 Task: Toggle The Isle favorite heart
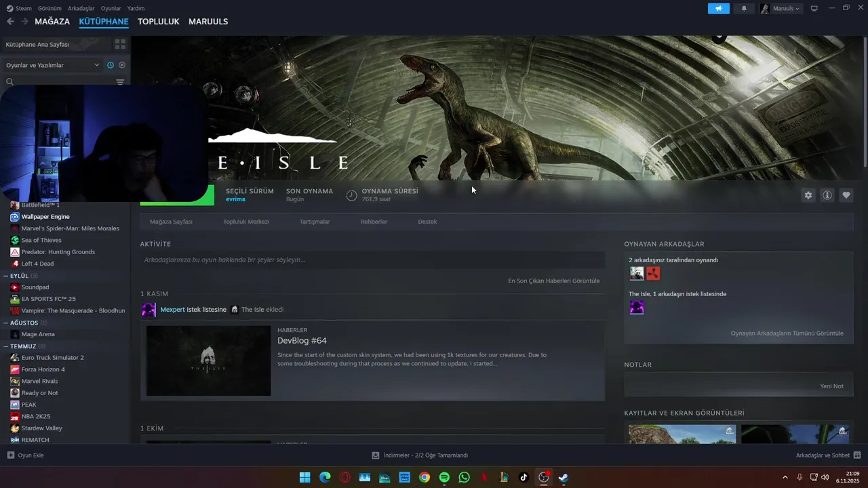click(x=846, y=195)
